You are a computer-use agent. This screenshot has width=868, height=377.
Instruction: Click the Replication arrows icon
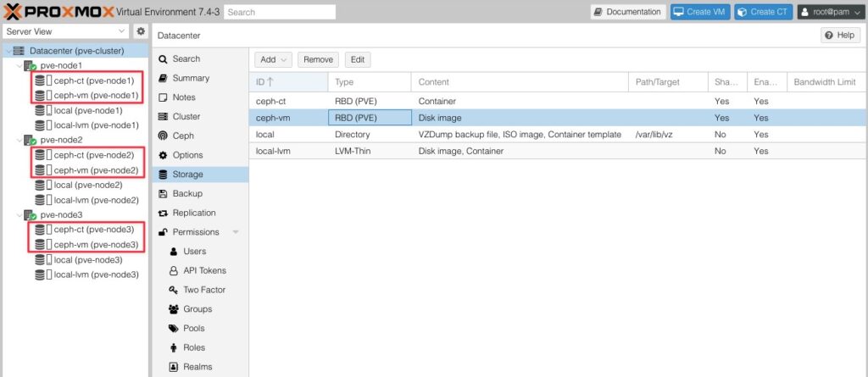(x=162, y=213)
